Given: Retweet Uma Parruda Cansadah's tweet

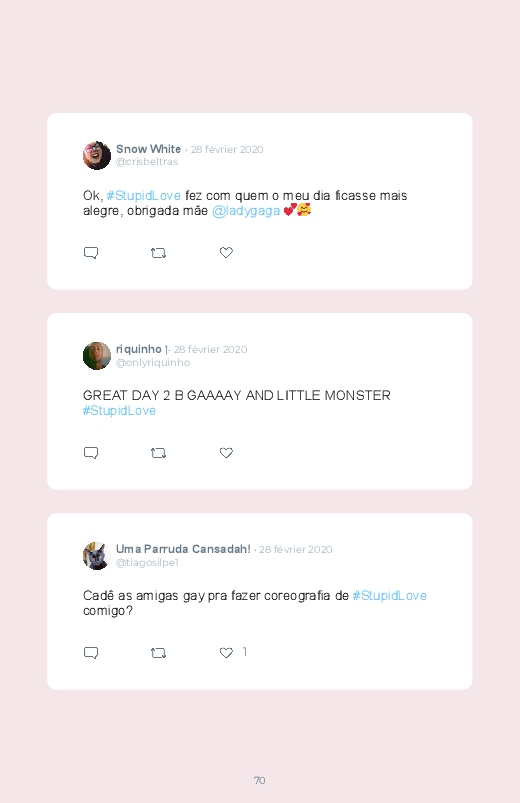Looking at the screenshot, I should (x=158, y=653).
